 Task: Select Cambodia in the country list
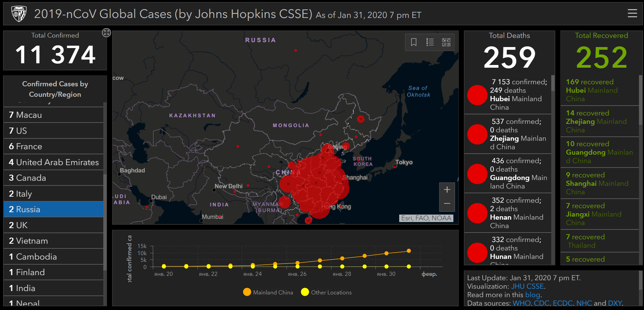tap(53, 257)
